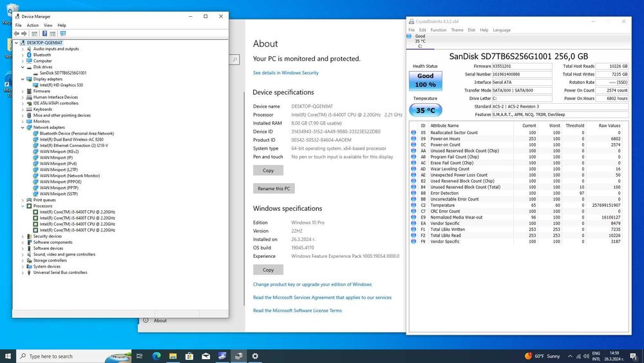Click Copy under Windows specifications
The image size is (644, 363).
268,270
